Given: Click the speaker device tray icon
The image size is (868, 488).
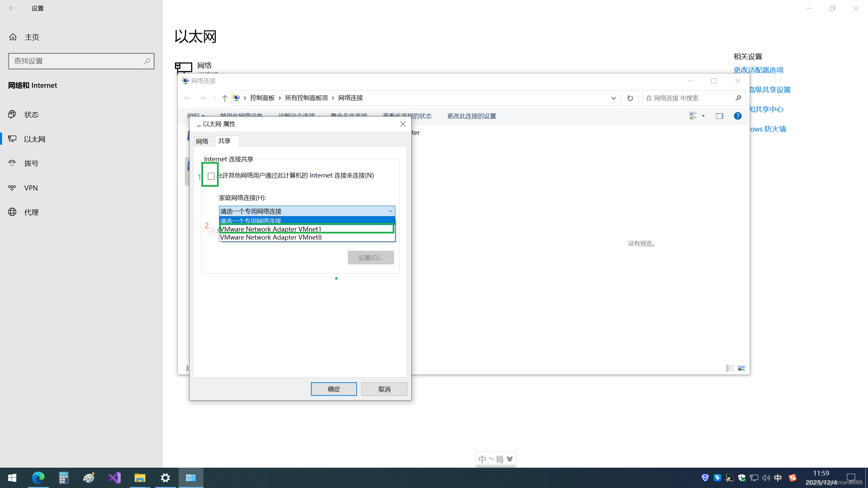Looking at the screenshot, I should 729,478.
